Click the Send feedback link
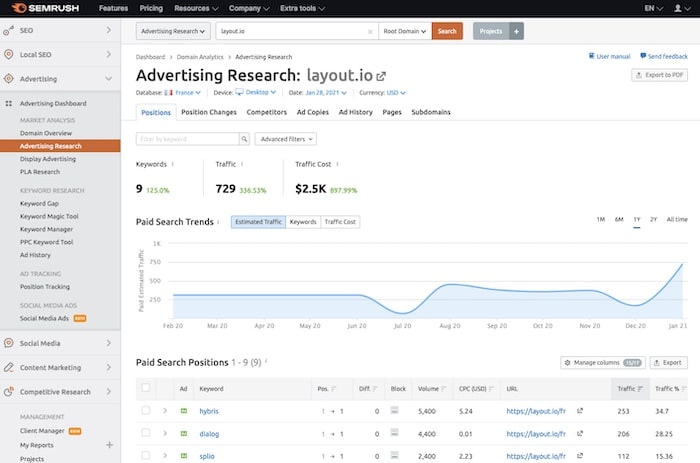Image resolution: width=700 pixels, height=463 pixels. [664, 56]
